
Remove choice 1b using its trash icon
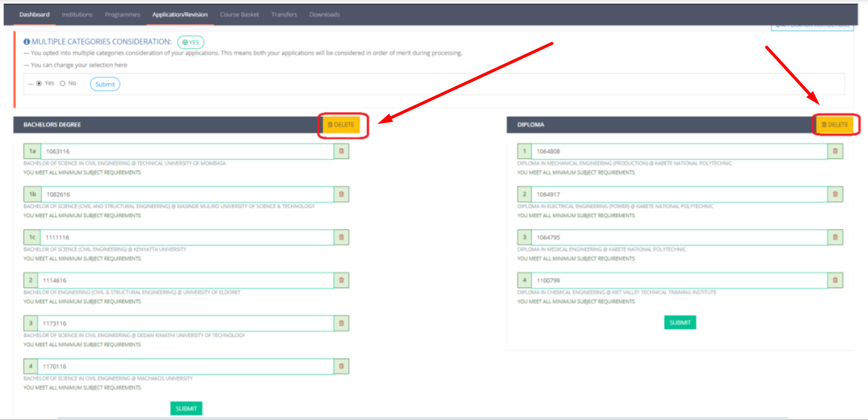[x=341, y=195]
